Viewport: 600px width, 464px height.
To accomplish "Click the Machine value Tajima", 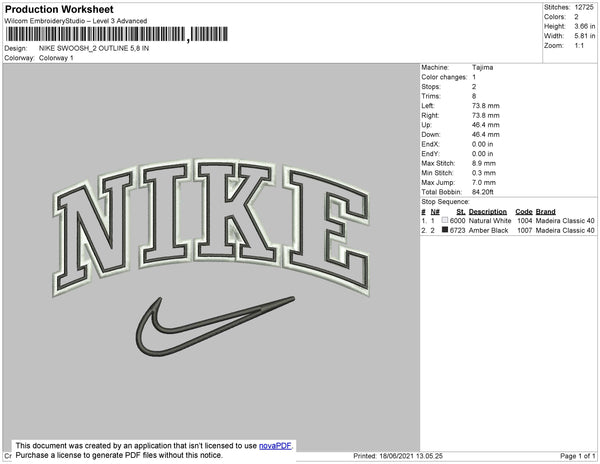I will [483, 67].
